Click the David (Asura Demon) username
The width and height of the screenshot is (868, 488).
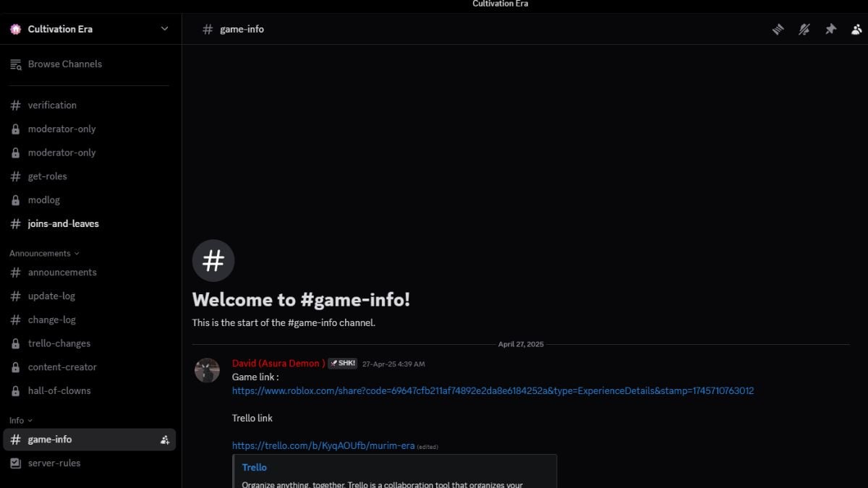click(x=278, y=363)
